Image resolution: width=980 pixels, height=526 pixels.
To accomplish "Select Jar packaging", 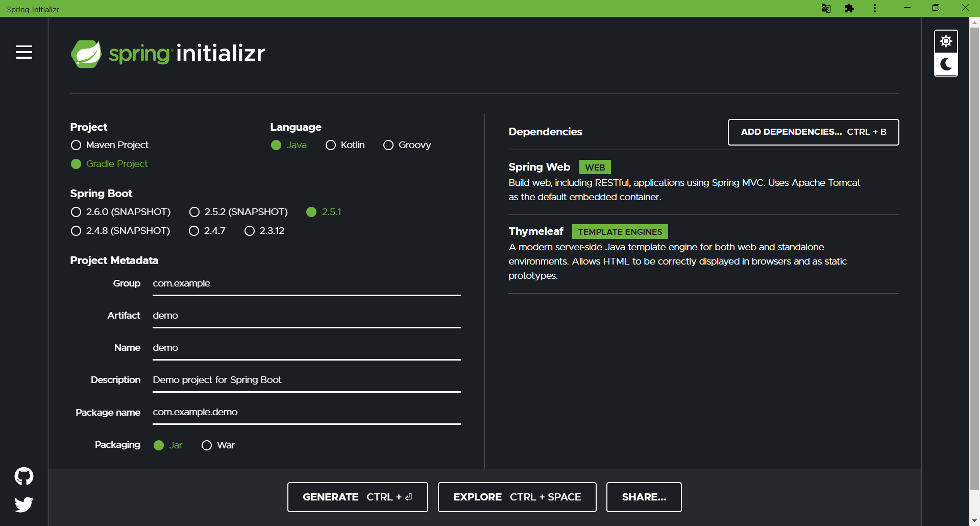I will tap(168, 445).
